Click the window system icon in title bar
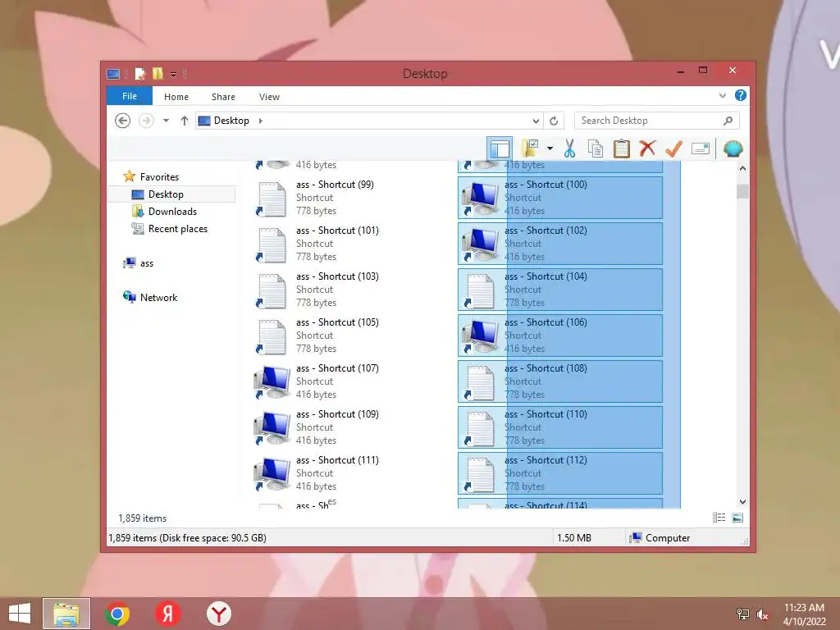 [113, 73]
